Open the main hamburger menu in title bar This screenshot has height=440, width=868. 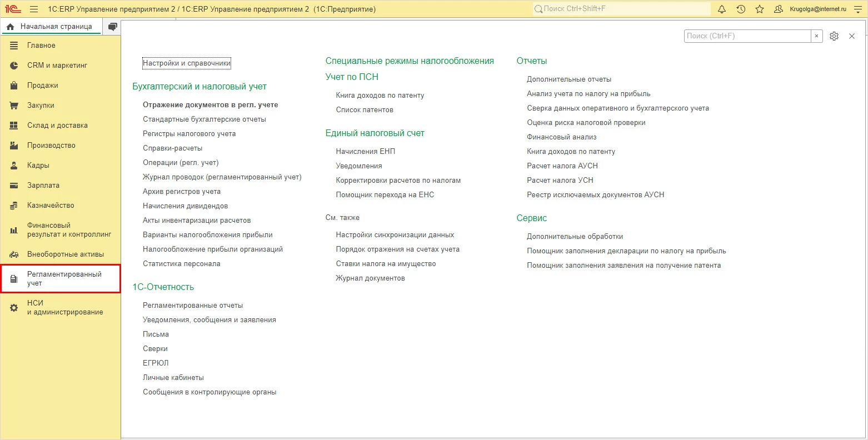click(34, 9)
